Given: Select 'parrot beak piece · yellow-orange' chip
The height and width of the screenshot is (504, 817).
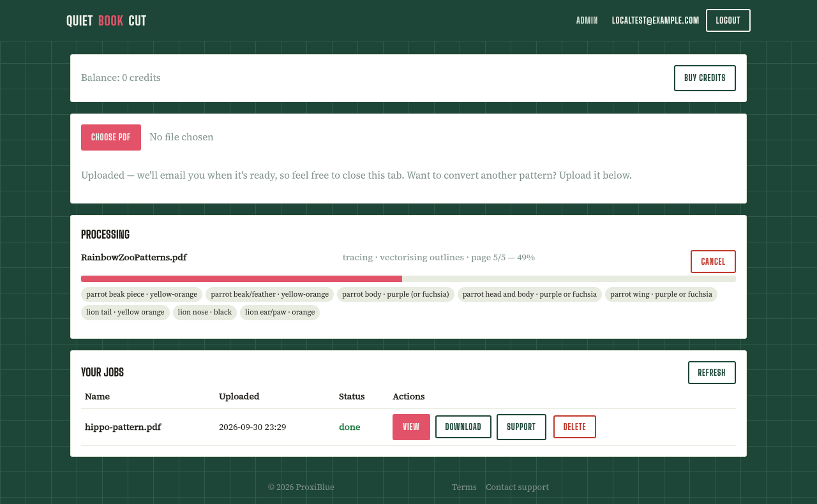Looking at the screenshot, I should [142, 294].
